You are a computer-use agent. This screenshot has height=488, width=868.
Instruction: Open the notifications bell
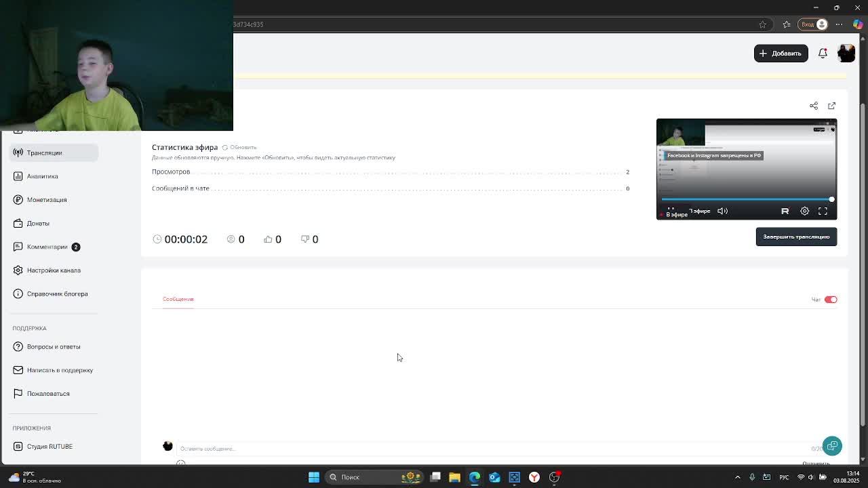point(823,53)
